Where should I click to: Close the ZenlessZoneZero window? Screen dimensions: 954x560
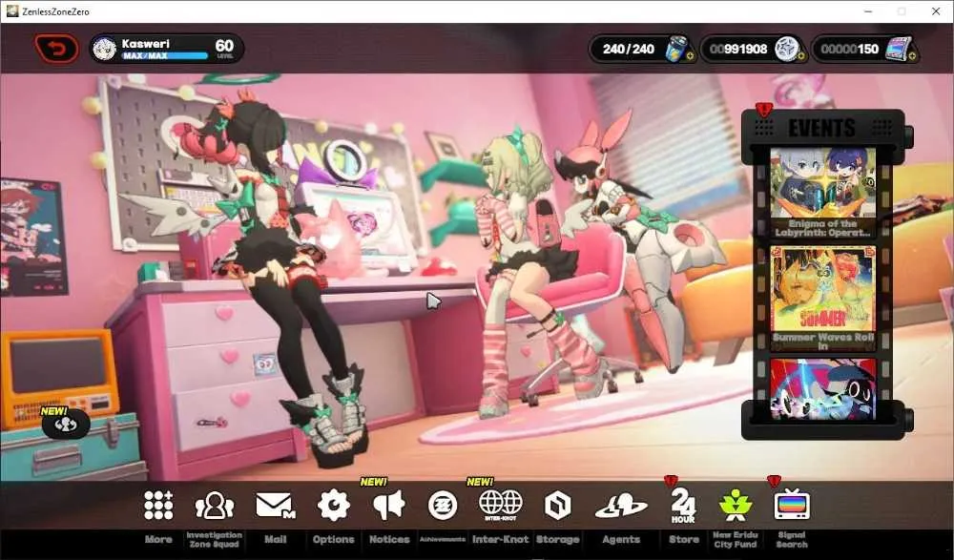[936, 11]
